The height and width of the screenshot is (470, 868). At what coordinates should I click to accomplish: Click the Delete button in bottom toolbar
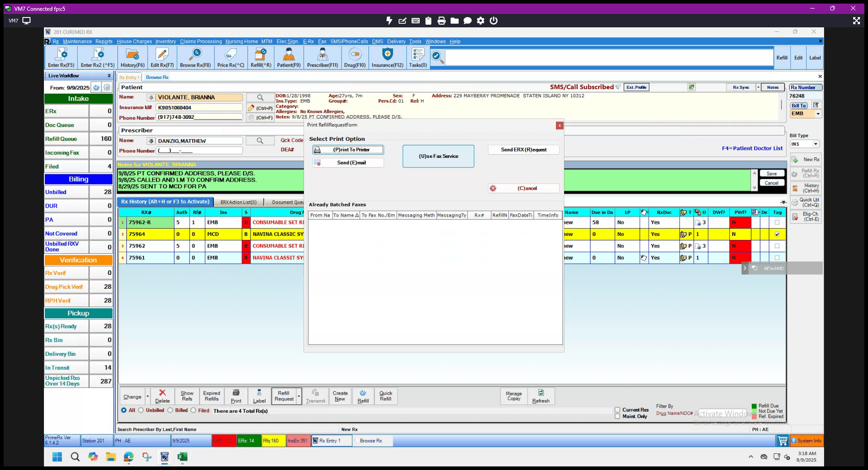pyautogui.click(x=162, y=396)
